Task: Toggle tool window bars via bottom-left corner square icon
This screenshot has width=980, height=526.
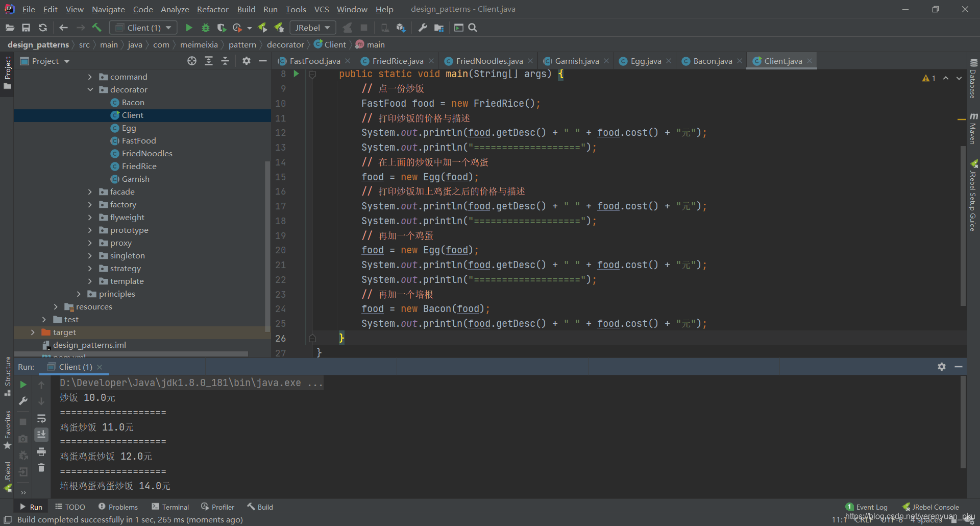Action: (x=8, y=520)
